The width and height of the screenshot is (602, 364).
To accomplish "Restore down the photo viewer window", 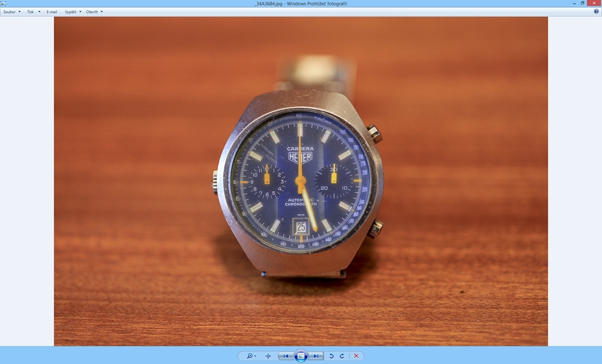I will coord(582,3).
